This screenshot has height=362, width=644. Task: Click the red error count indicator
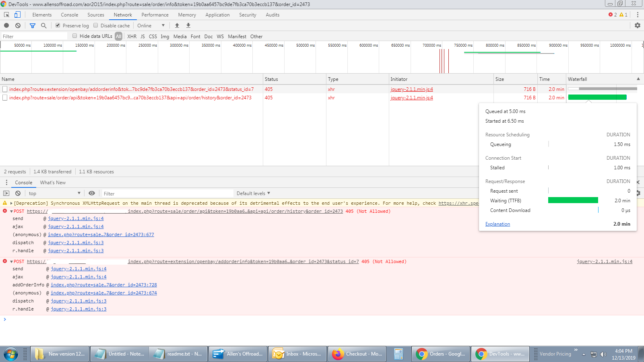click(x=613, y=14)
